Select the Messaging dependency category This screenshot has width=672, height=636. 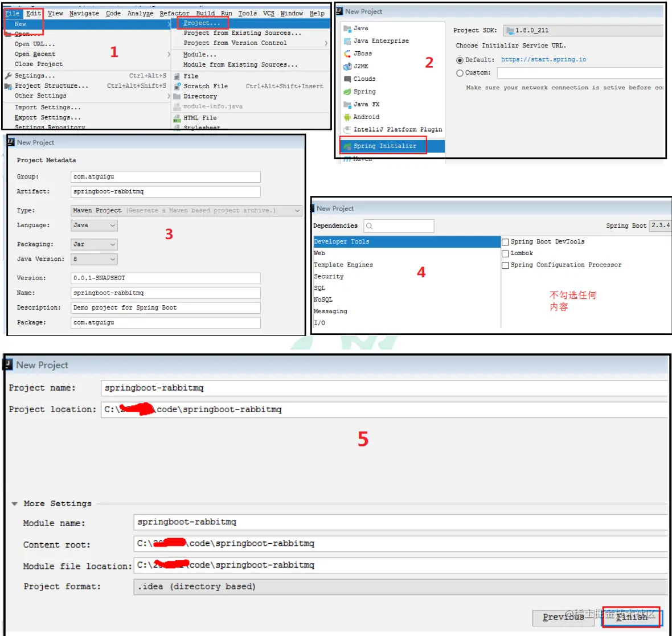pyautogui.click(x=407, y=311)
